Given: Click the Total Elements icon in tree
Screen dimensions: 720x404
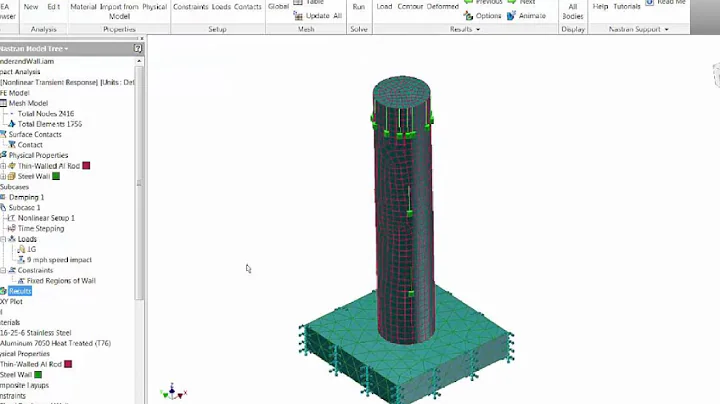Looking at the screenshot, I should pyautogui.click(x=11, y=124).
